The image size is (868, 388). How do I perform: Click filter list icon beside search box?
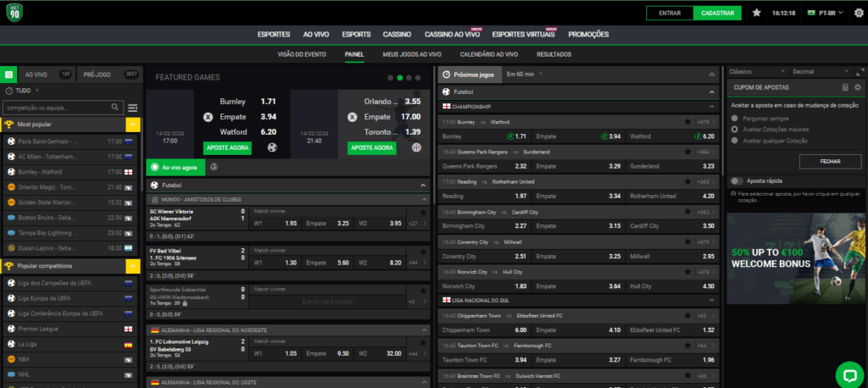(132, 108)
